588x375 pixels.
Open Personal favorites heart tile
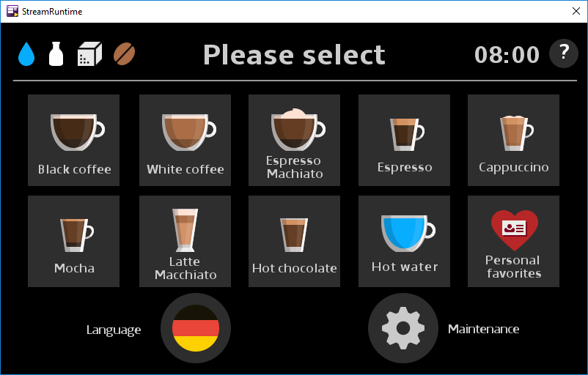click(513, 241)
